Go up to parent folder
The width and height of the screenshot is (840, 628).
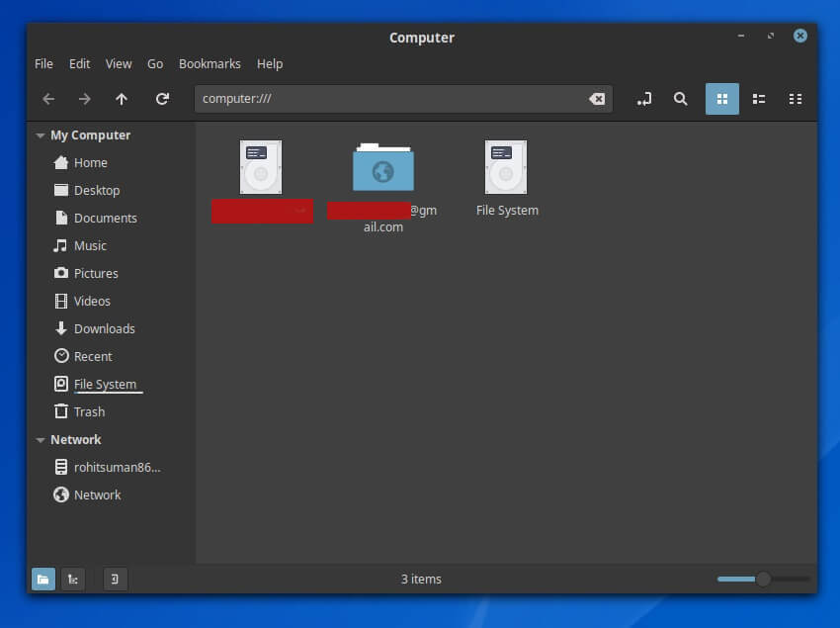point(122,99)
